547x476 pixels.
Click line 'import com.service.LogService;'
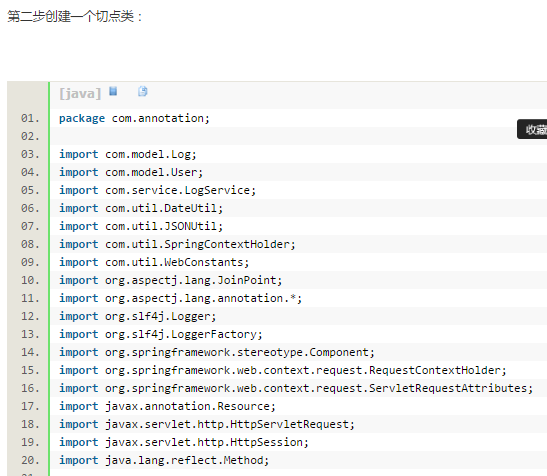157,190
